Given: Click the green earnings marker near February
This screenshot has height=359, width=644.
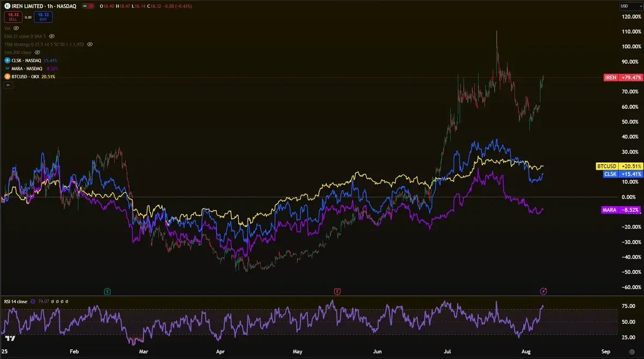Looking at the screenshot, I should pos(107,291).
